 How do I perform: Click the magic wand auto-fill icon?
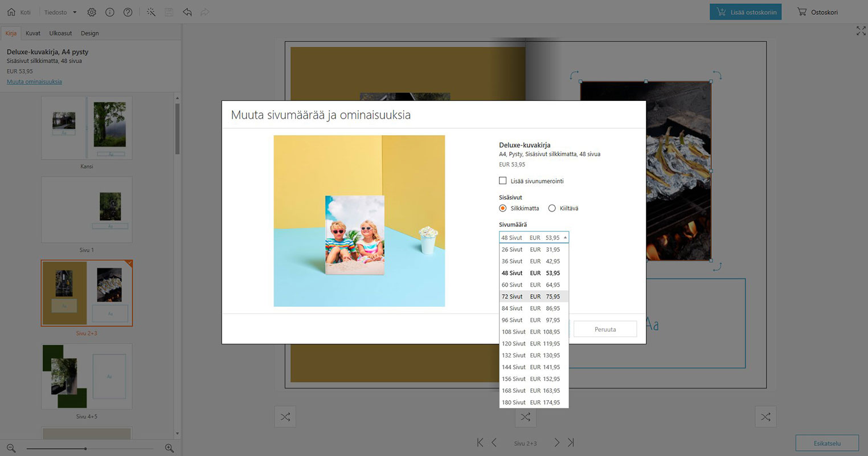(151, 12)
